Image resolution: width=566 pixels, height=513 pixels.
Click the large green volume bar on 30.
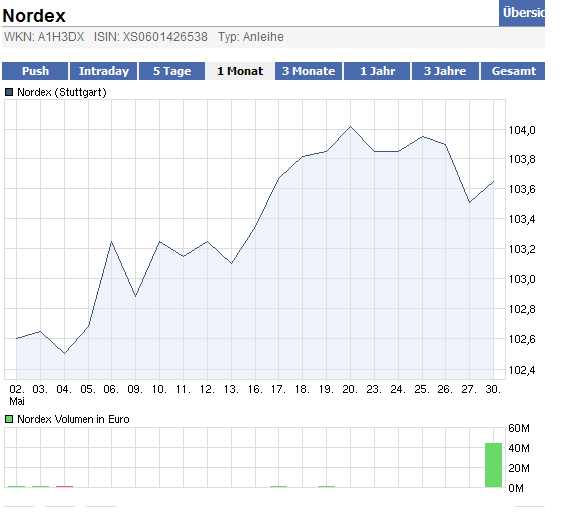pos(493,465)
